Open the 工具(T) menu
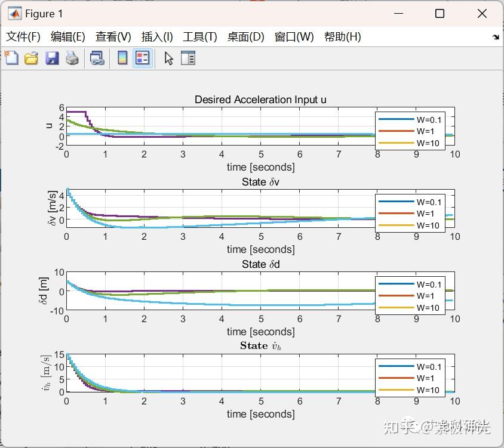 point(200,36)
